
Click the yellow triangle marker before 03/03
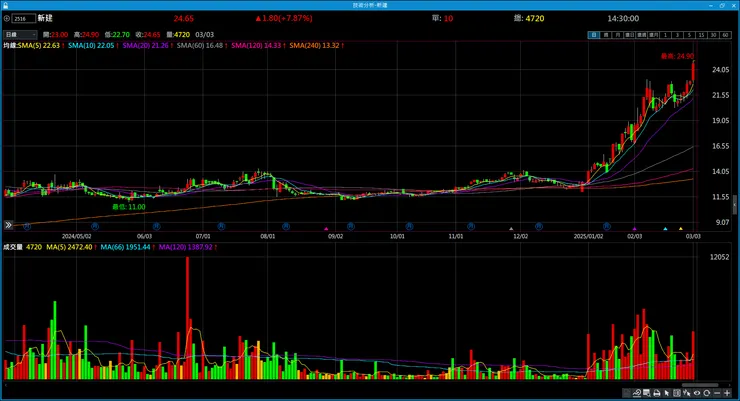pos(681,229)
